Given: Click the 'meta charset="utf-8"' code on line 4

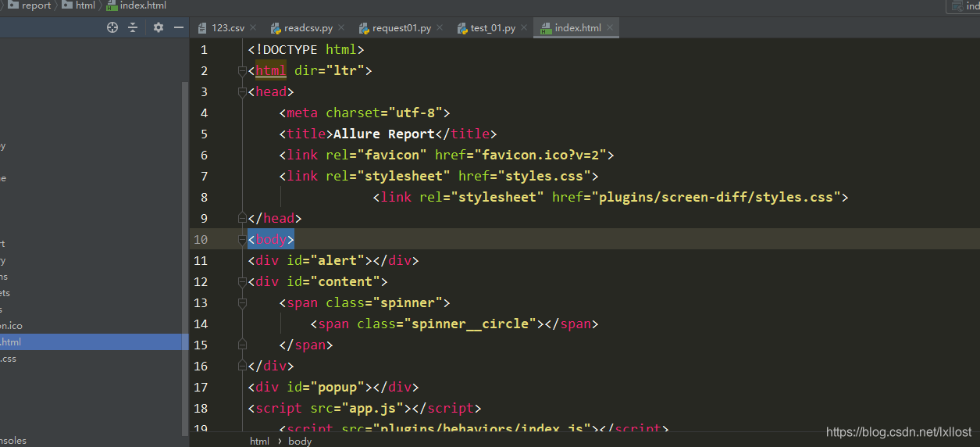Looking at the screenshot, I should point(364,113).
